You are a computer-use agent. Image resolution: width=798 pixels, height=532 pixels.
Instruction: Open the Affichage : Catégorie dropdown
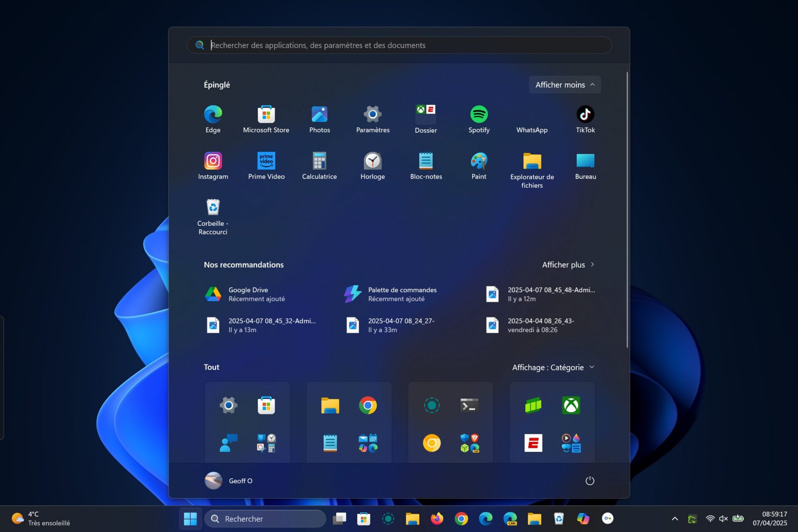553,367
